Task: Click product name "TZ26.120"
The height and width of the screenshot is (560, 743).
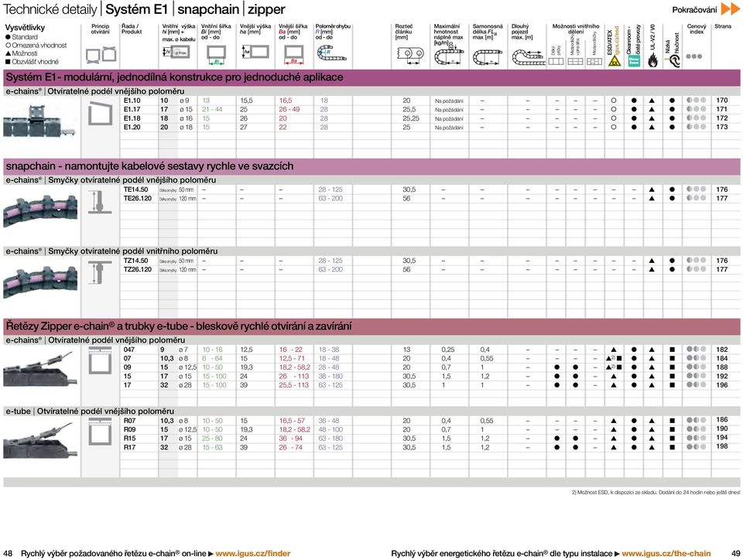Action: 138,269
